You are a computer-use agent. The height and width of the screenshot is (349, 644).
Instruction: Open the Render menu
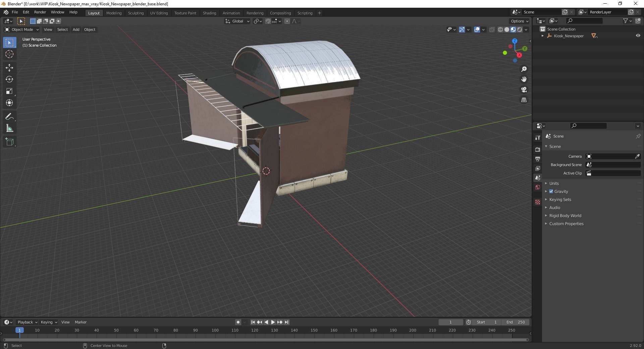40,12
